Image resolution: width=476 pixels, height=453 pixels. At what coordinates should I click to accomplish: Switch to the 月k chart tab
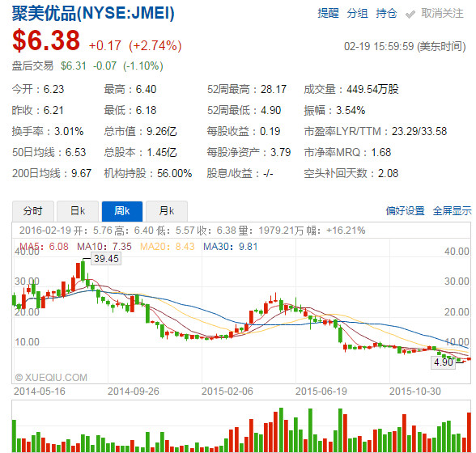167,211
